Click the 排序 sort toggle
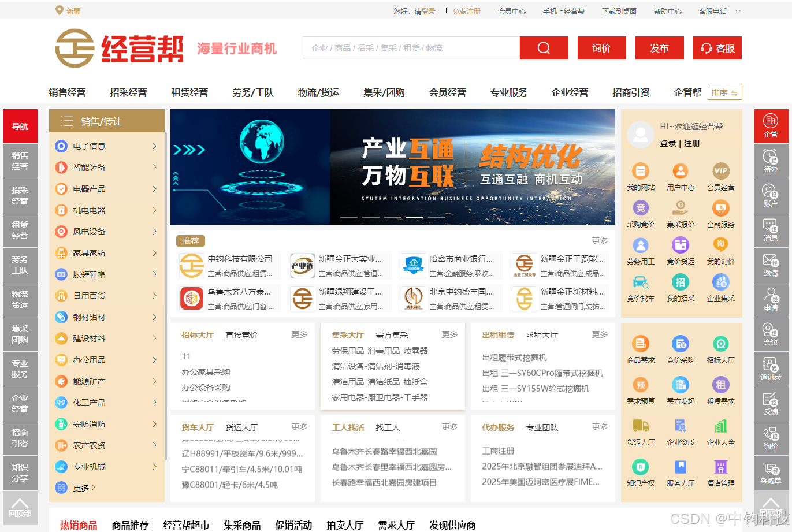This screenshot has width=792, height=532. (x=724, y=92)
